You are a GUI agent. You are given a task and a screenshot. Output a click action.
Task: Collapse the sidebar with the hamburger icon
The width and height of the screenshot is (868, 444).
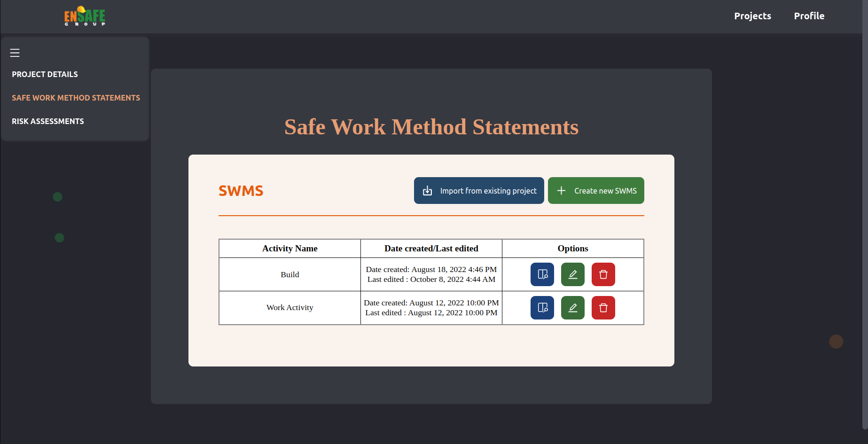[15, 53]
